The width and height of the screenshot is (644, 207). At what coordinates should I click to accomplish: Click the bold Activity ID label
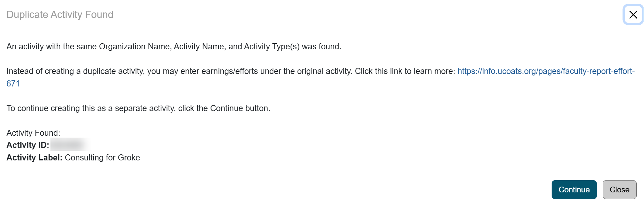pos(28,145)
